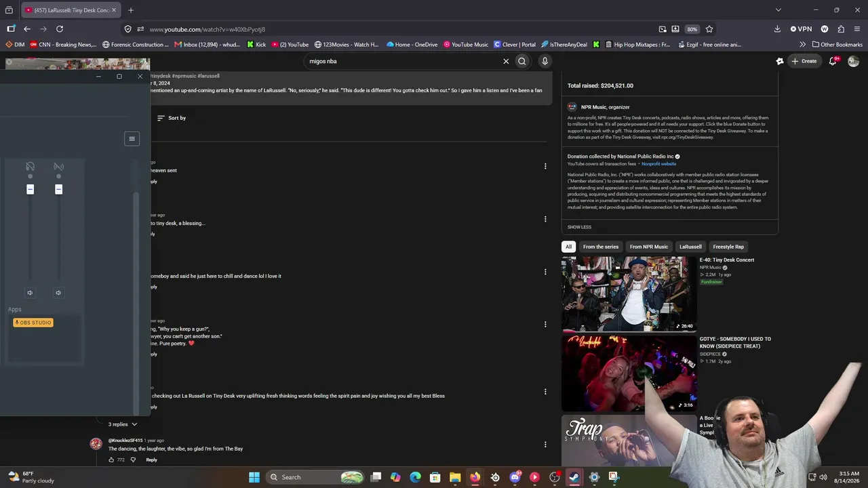Open the Windows Start menu
The image size is (868, 488).
tap(254, 477)
